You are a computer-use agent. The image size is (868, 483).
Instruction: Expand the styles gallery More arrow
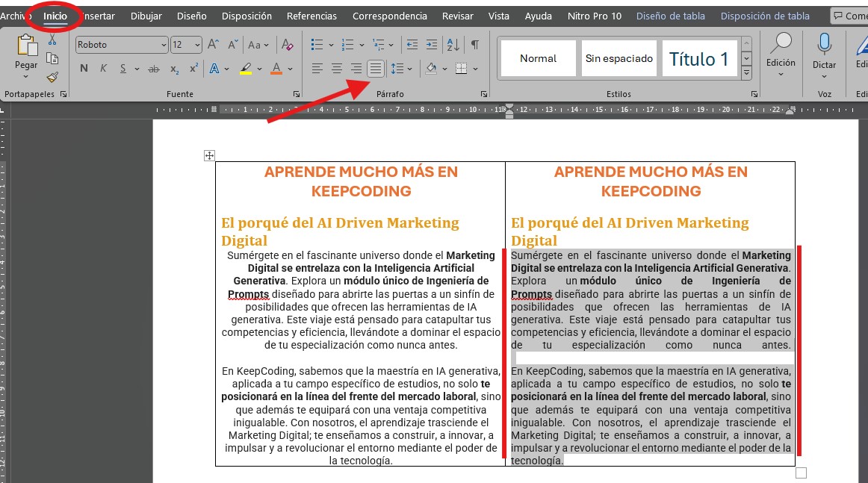(x=747, y=72)
